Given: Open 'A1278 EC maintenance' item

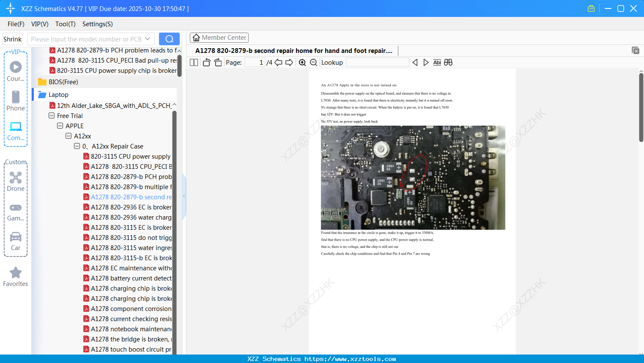Looking at the screenshot, I should 128,268.
